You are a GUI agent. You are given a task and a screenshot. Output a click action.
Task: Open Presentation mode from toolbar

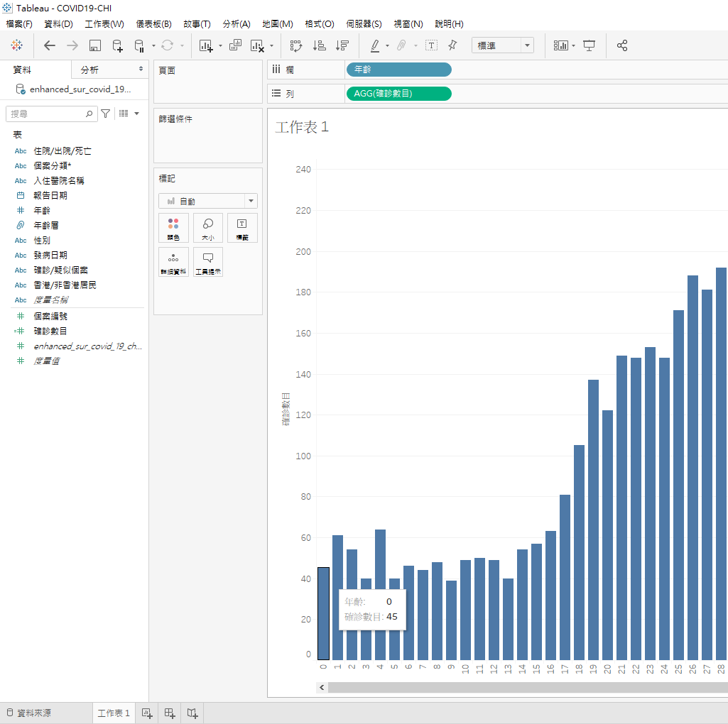(x=589, y=45)
